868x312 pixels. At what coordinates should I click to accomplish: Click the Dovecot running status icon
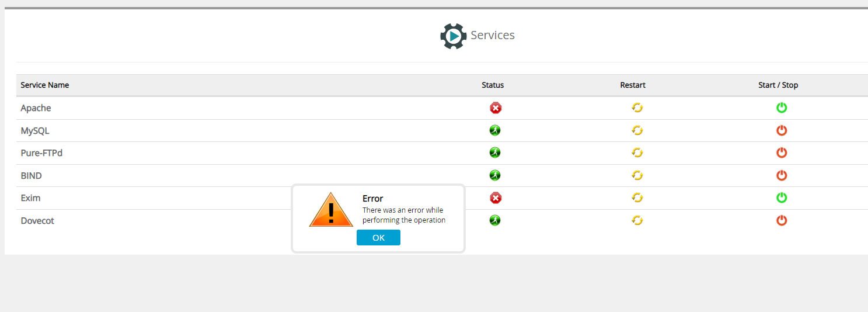coord(495,220)
